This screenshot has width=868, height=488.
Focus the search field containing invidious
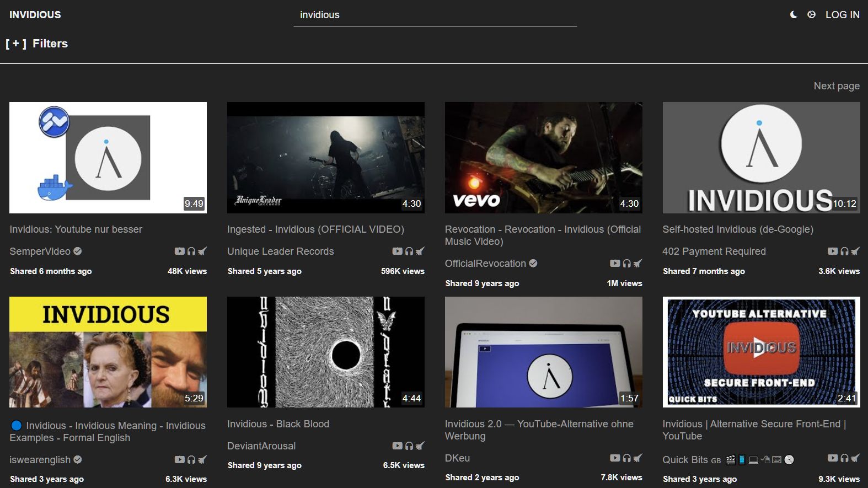[435, 15]
